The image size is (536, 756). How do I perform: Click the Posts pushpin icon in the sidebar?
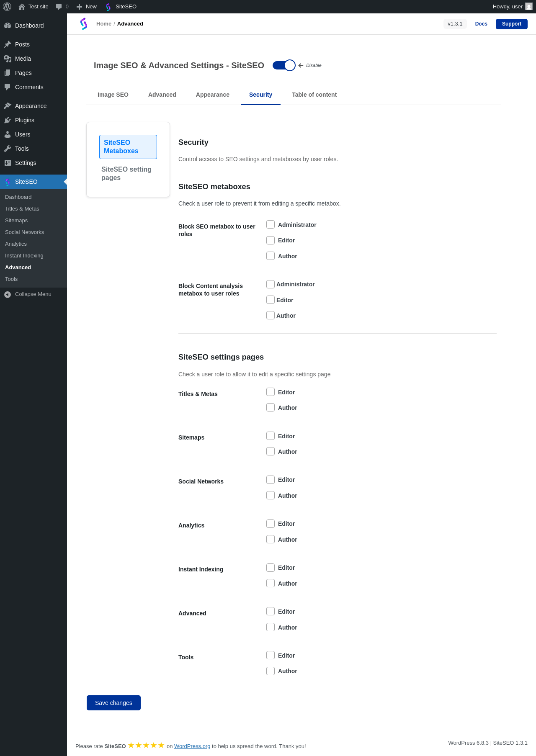[8, 44]
